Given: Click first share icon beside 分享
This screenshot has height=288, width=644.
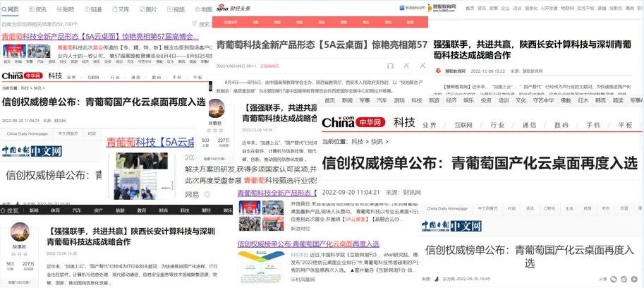Looking at the screenshot, I should pyautogui.click(x=613, y=279).
